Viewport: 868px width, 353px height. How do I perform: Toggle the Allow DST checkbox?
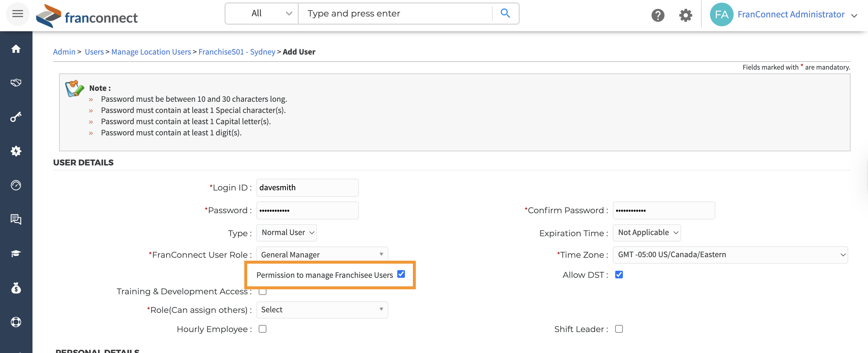tap(619, 275)
